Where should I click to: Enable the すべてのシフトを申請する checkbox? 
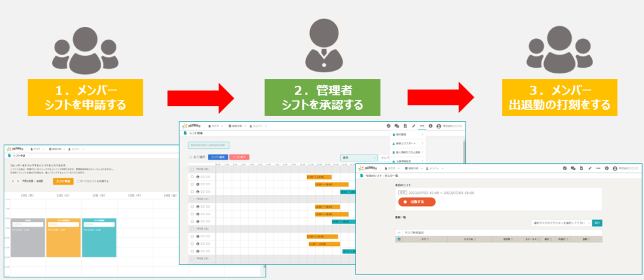coord(77,181)
